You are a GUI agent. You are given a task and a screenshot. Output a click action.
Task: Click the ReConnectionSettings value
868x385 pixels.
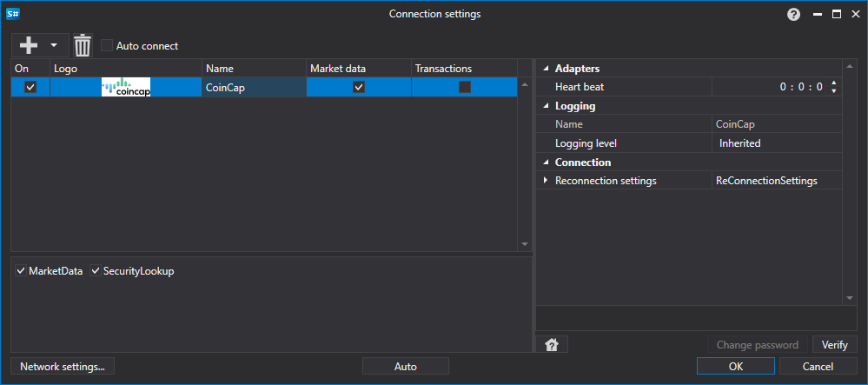[777, 181]
